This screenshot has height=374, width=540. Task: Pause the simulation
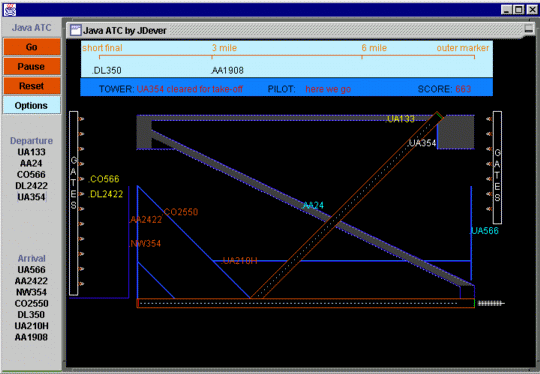pyautogui.click(x=32, y=66)
